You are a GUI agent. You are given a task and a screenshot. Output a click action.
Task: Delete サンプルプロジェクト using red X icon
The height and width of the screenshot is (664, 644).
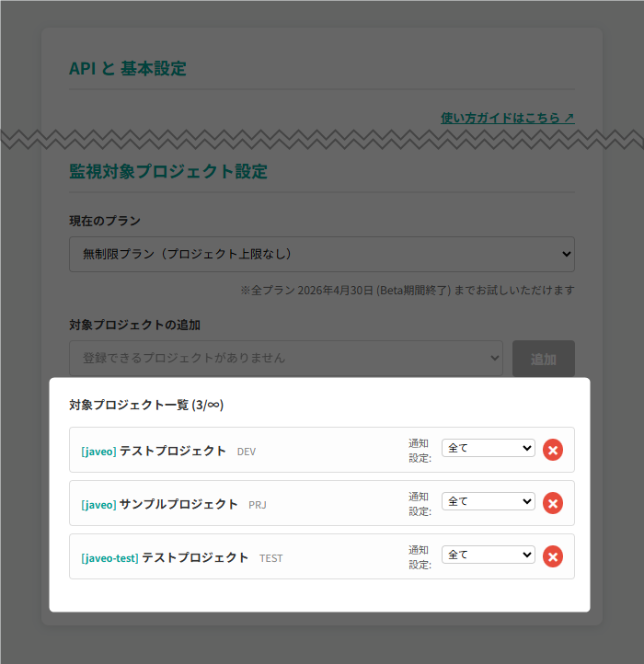pyautogui.click(x=552, y=503)
